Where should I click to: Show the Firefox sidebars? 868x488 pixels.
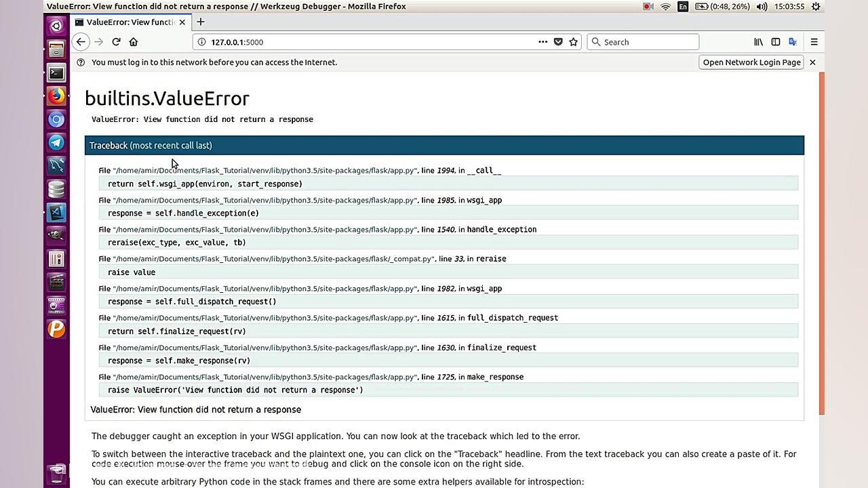click(776, 42)
